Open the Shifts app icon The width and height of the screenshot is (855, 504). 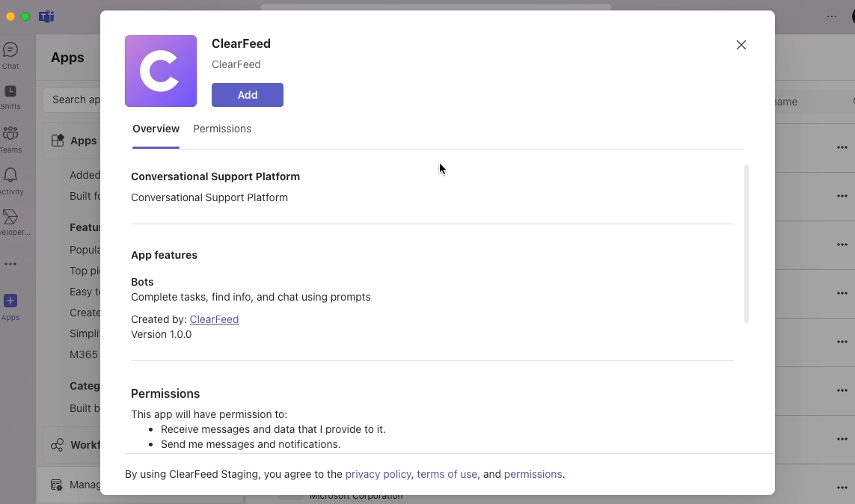point(10,92)
